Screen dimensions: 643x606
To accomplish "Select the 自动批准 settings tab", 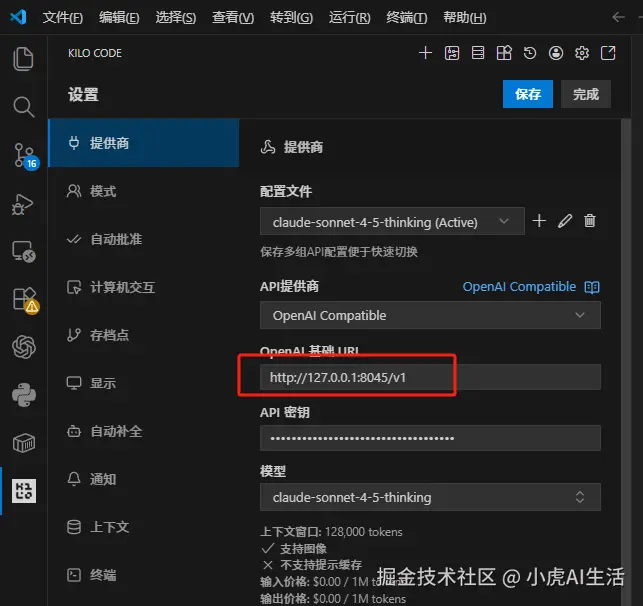I will 144,239.
